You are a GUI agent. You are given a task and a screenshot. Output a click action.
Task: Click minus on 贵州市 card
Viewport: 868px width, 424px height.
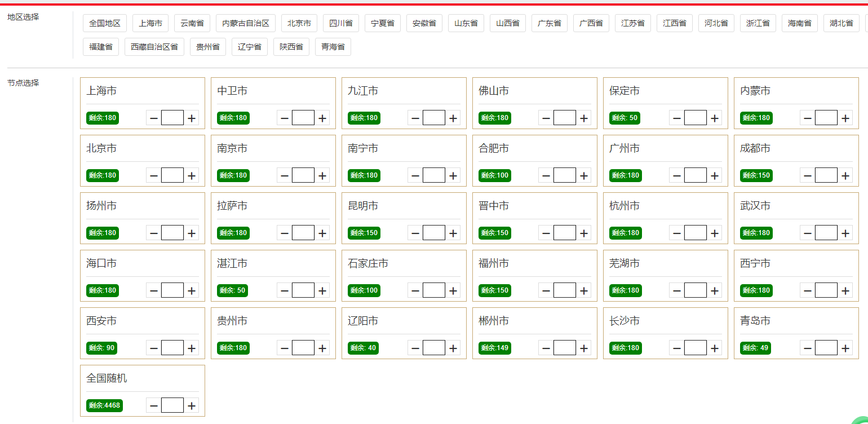click(284, 348)
